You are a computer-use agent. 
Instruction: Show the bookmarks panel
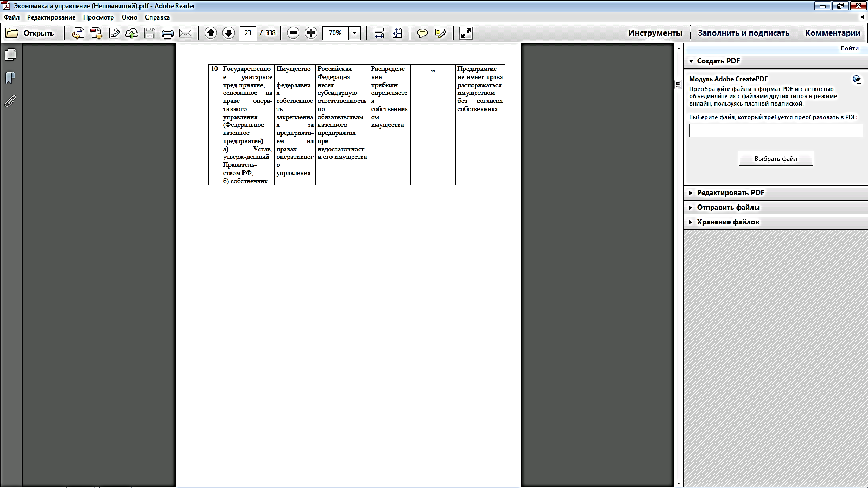(x=10, y=78)
